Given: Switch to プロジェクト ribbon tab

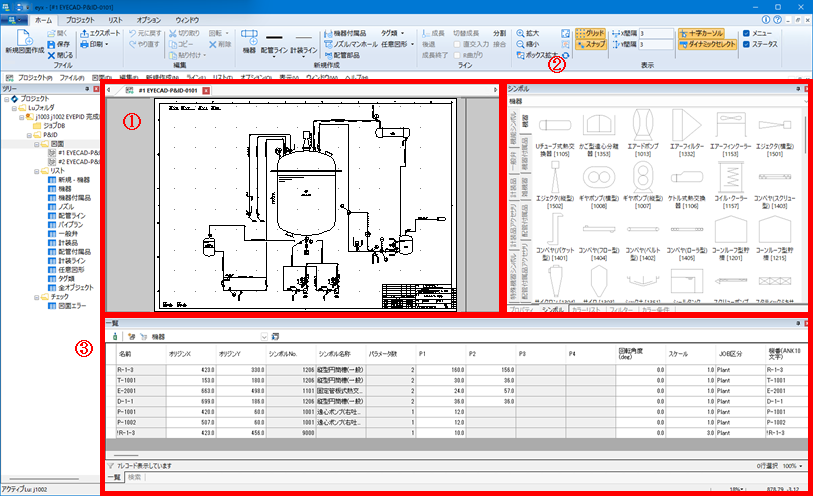Looking at the screenshot, I should point(80,20).
